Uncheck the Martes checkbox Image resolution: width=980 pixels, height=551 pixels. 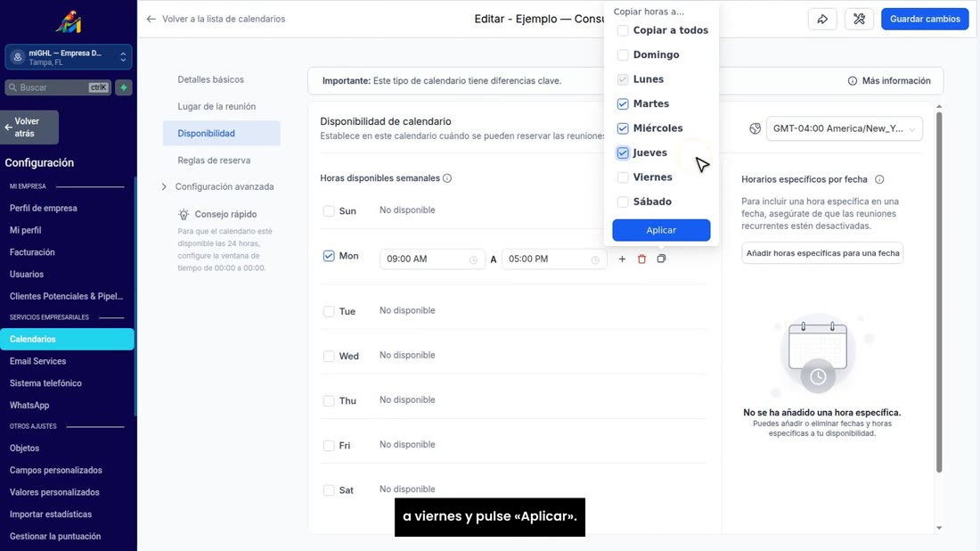pos(623,103)
